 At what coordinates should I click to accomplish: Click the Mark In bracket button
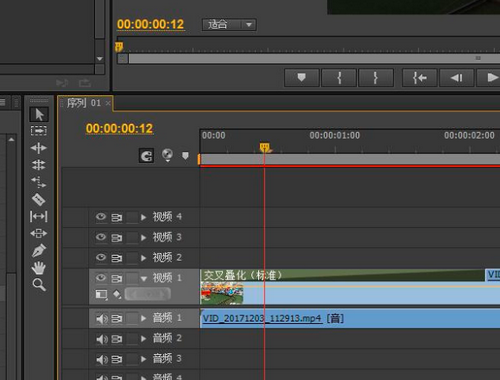[x=339, y=78]
